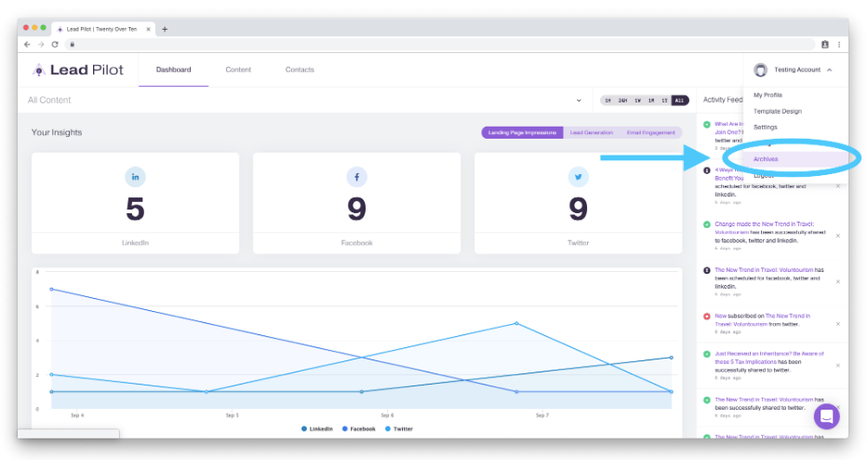Screen dimensions: 868x460
Task: Open a new browser tab with plus
Action: [x=165, y=30]
